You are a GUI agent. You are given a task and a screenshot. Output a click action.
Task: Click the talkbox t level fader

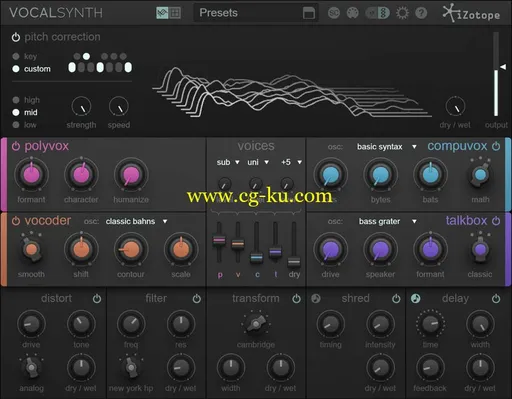275,252
